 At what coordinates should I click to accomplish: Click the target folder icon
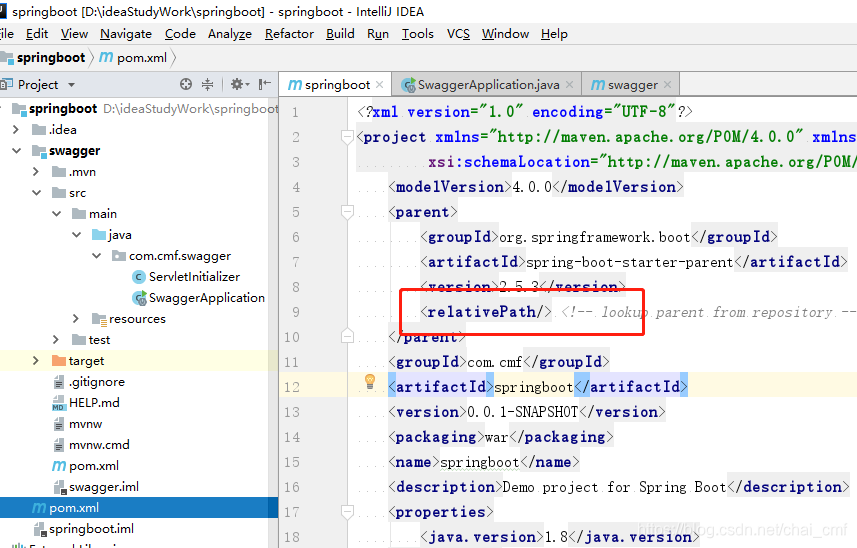[x=58, y=361]
